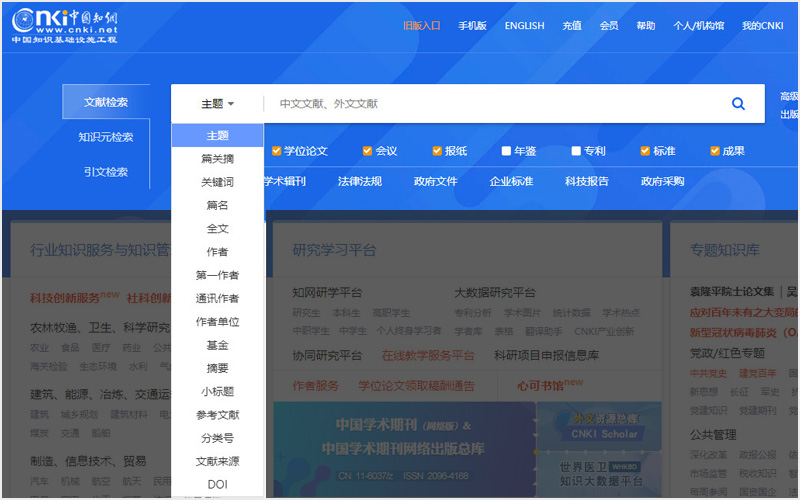Viewport: 800px width, 500px height.
Task: Open the 手机版 link
Action: click(x=472, y=26)
